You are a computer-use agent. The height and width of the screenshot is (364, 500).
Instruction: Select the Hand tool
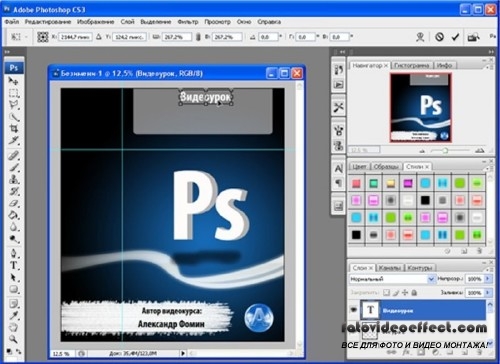13,327
